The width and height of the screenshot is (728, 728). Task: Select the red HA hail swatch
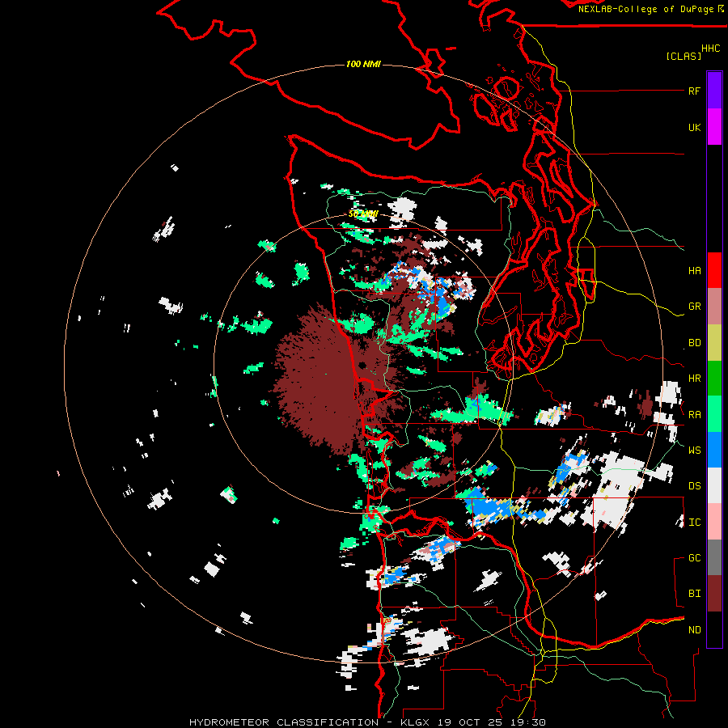pos(714,270)
